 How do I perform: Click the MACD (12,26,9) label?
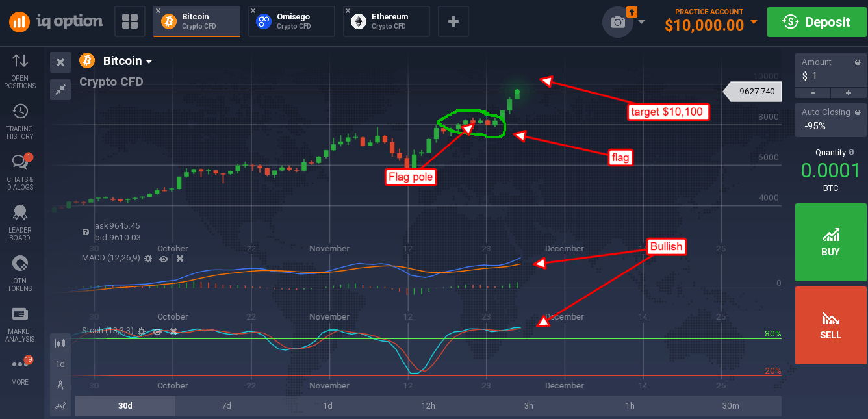pos(110,259)
